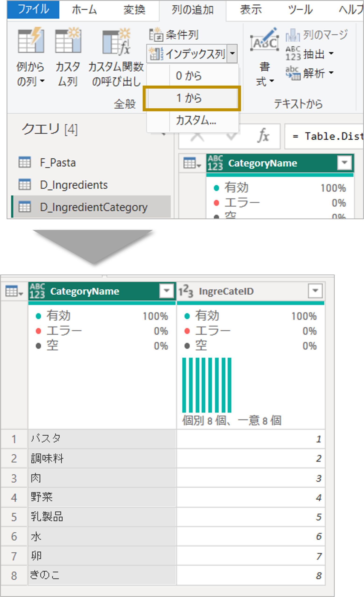Click the table icon left of the upper CategoryName header

[192, 163]
